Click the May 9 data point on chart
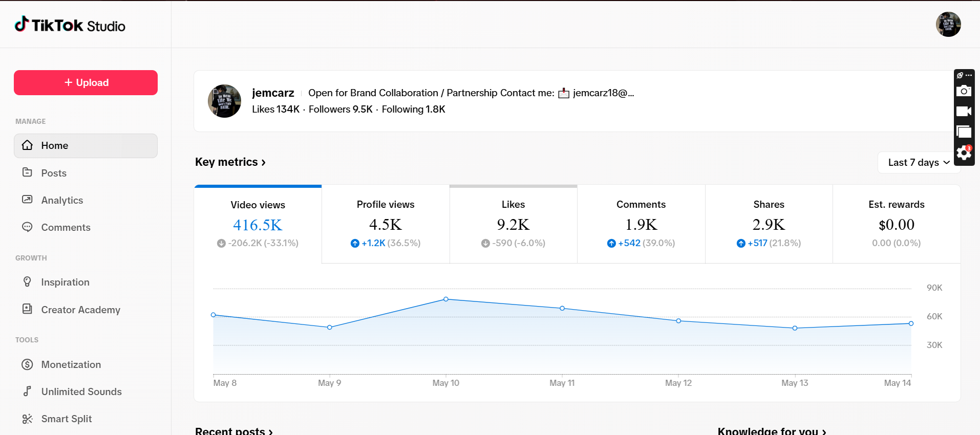The width and height of the screenshot is (980, 435). click(330, 327)
